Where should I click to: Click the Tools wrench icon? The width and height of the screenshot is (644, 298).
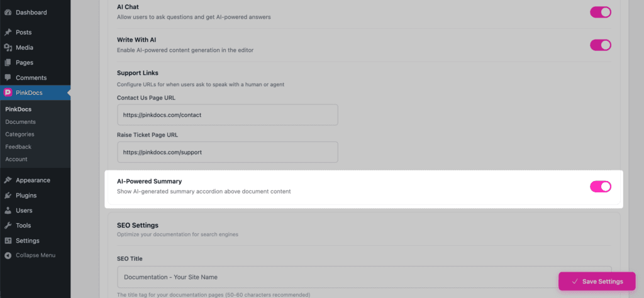tap(8, 225)
